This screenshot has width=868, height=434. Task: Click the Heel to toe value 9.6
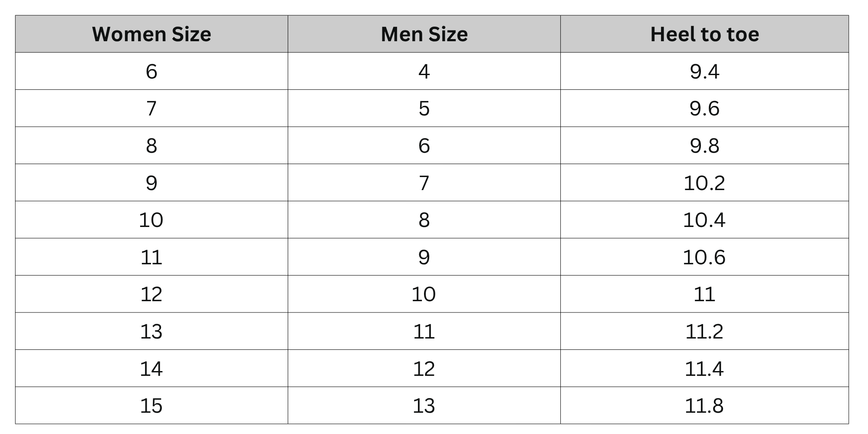(x=704, y=108)
